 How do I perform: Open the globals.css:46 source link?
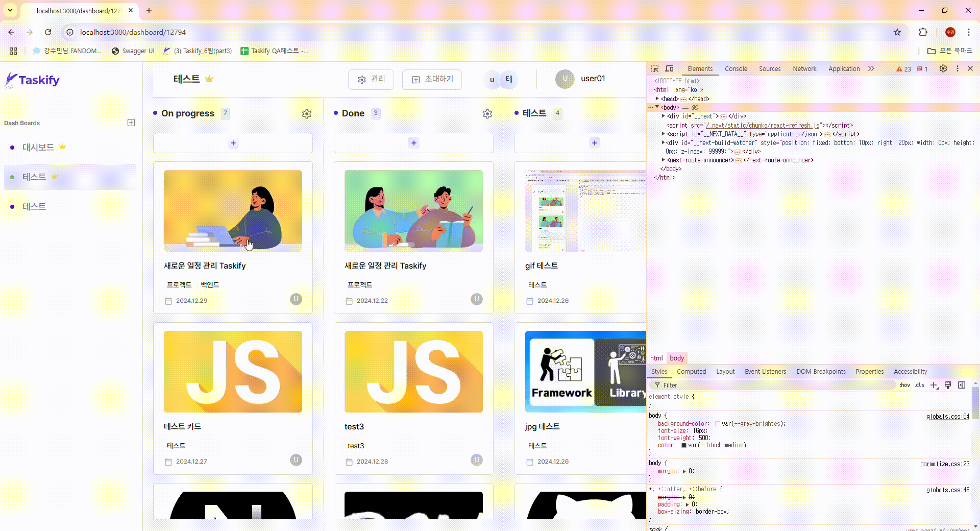coord(948,490)
